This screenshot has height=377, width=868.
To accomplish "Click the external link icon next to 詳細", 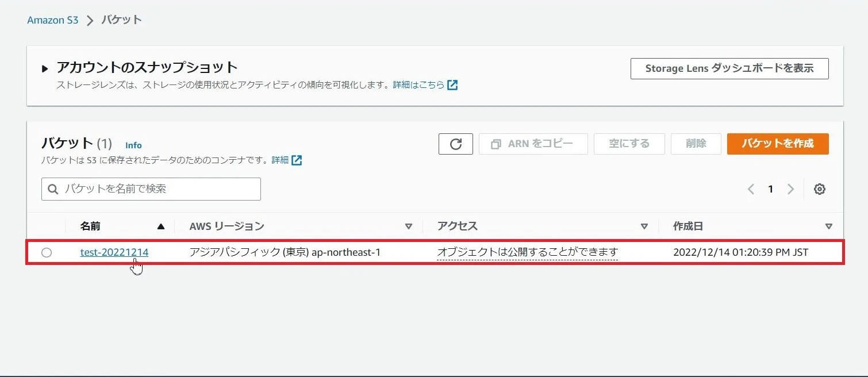I will tap(297, 160).
